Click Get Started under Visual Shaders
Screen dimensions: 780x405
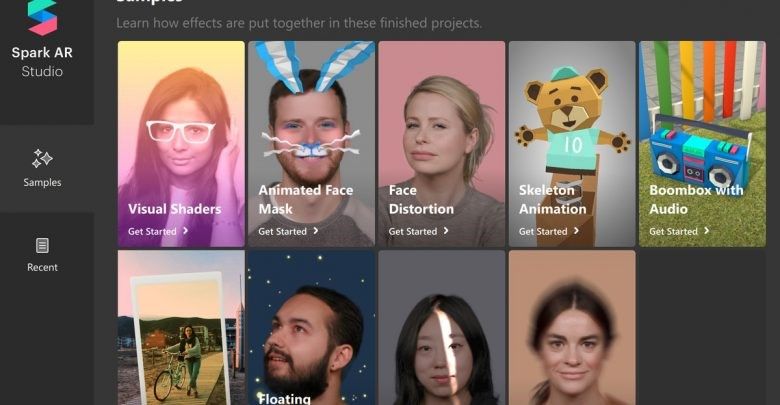coord(152,231)
